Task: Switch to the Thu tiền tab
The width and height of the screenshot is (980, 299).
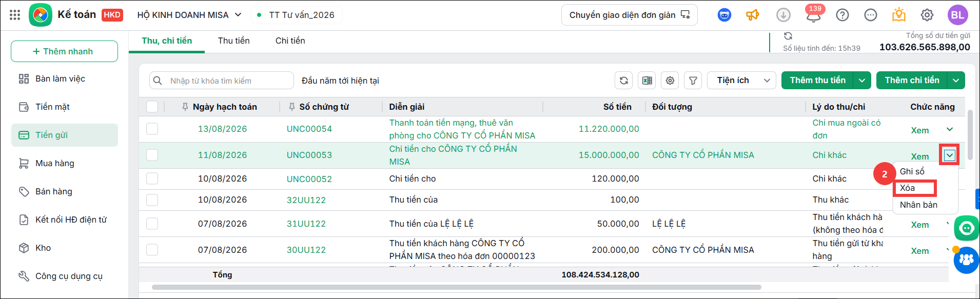Action: tap(234, 41)
